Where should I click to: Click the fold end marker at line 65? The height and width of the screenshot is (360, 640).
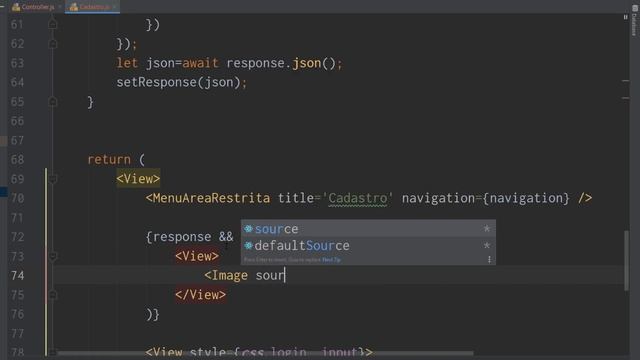click(53, 102)
